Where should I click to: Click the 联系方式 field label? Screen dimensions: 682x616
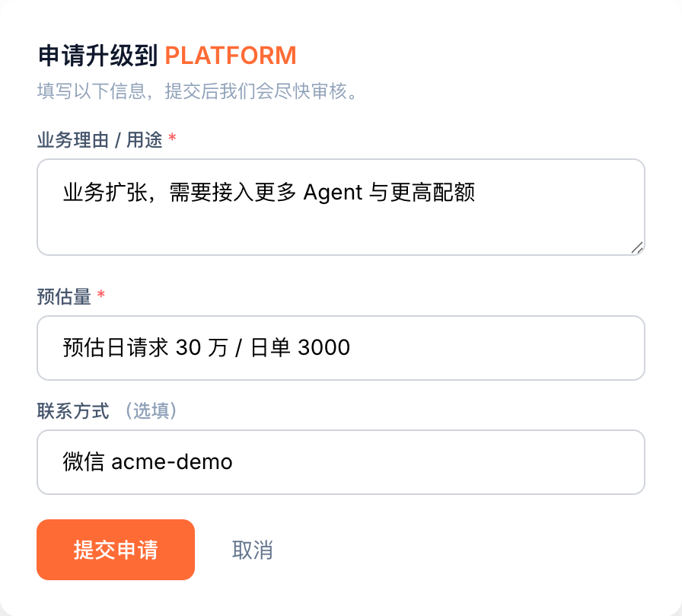[x=73, y=411]
